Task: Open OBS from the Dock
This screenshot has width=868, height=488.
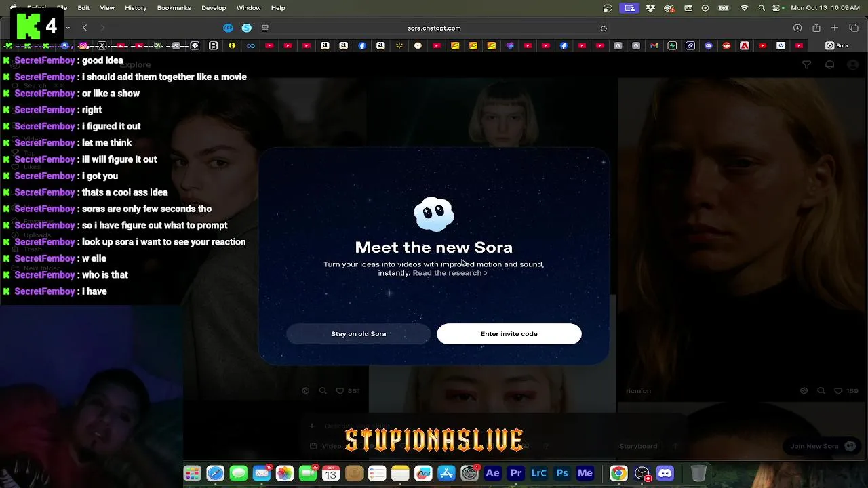Action: (642, 473)
